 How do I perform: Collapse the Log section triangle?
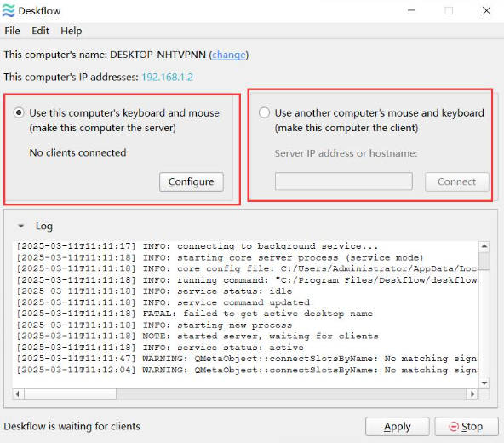point(21,226)
